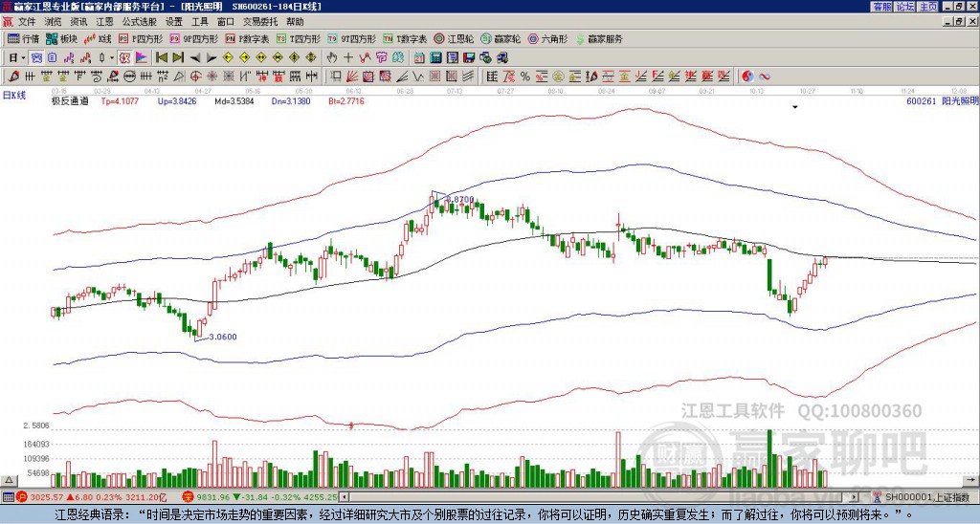Switch to the K线 candlestick chart

click(x=99, y=38)
